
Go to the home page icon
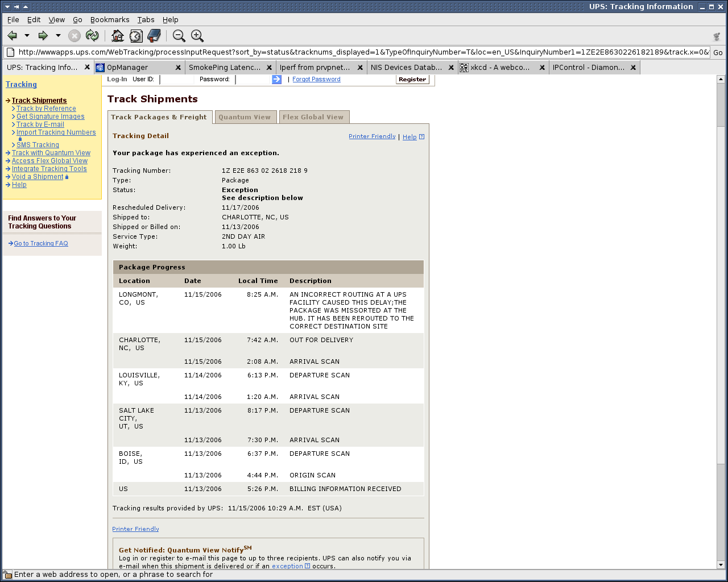[118, 36]
